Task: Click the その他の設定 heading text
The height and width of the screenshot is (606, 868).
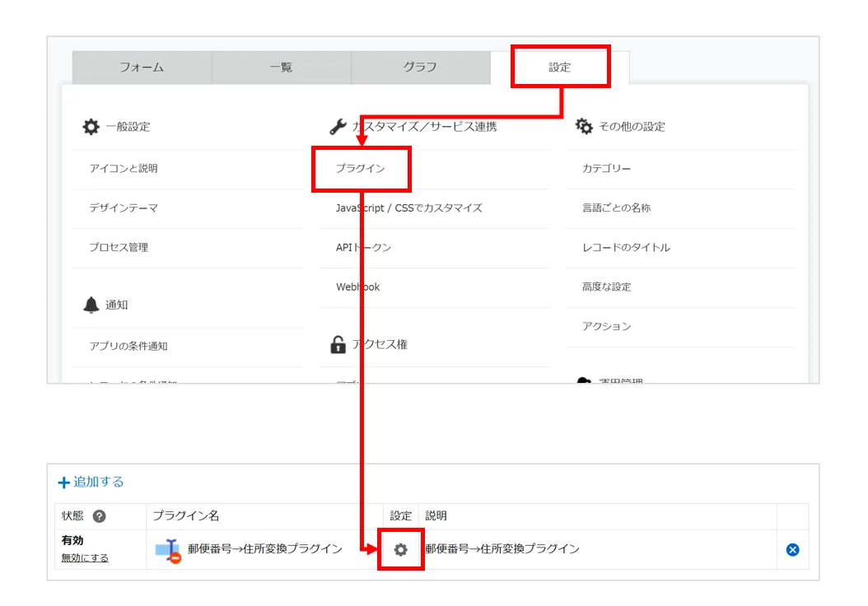Action: point(632,127)
